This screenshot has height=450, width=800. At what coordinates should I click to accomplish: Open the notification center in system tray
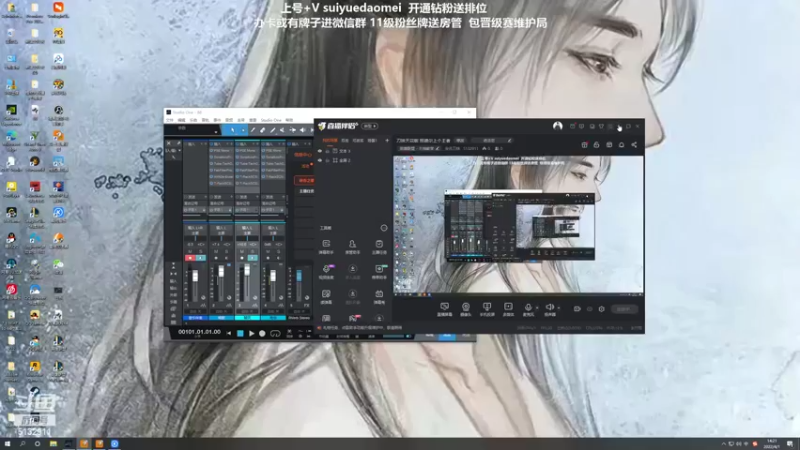click(x=790, y=444)
